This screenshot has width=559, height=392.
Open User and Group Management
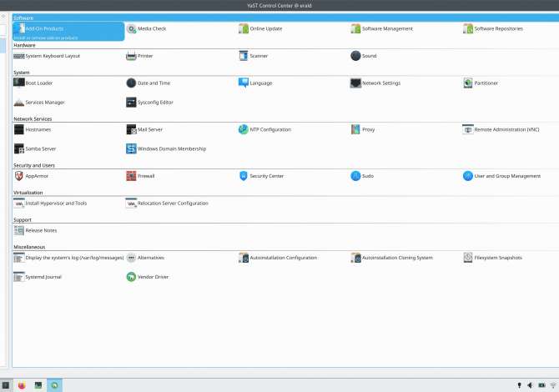click(501, 176)
